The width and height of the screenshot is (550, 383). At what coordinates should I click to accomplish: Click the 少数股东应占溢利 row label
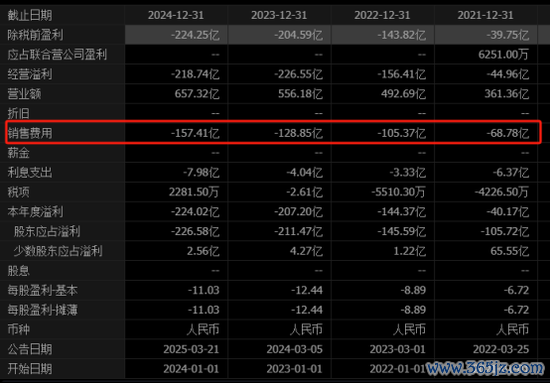pos(58,251)
